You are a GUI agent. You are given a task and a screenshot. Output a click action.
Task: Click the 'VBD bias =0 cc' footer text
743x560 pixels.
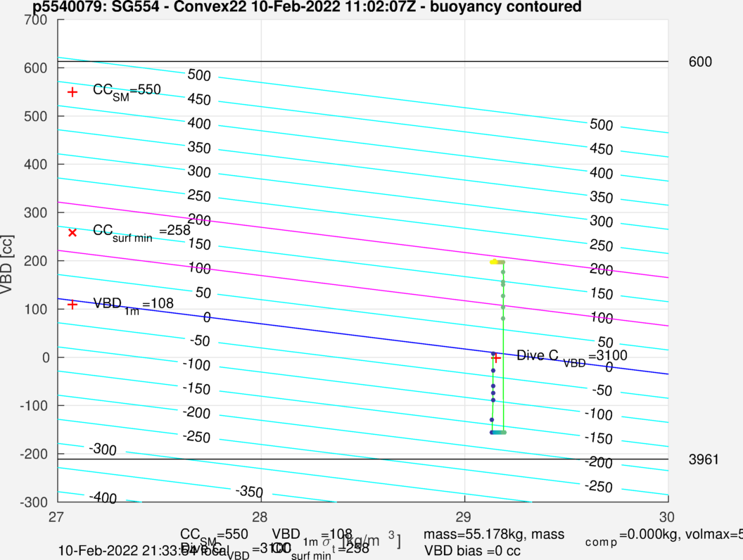[472, 551]
